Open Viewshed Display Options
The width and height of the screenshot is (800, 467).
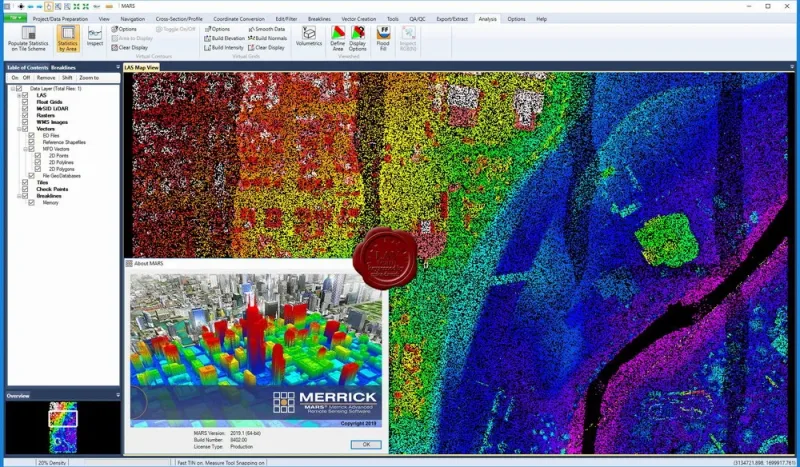pos(358,38)
